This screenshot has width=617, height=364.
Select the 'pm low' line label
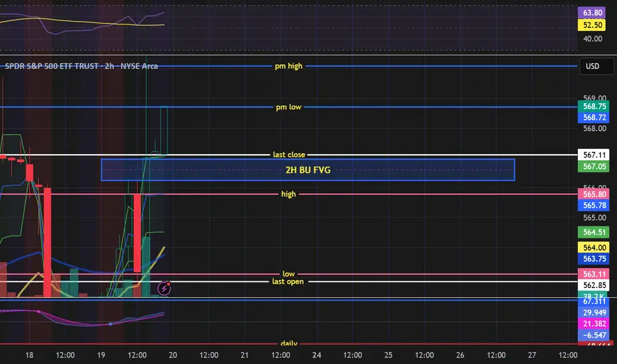289,107
